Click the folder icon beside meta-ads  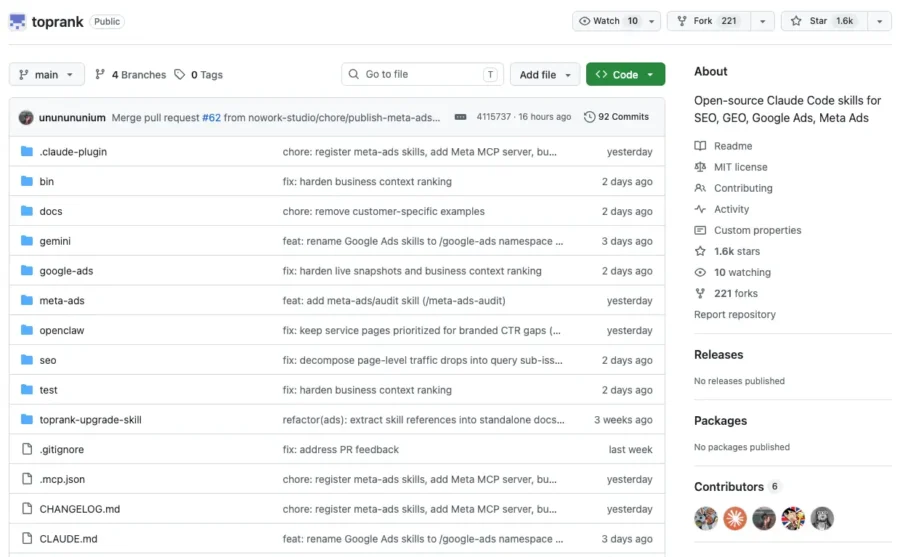point(26,300)
